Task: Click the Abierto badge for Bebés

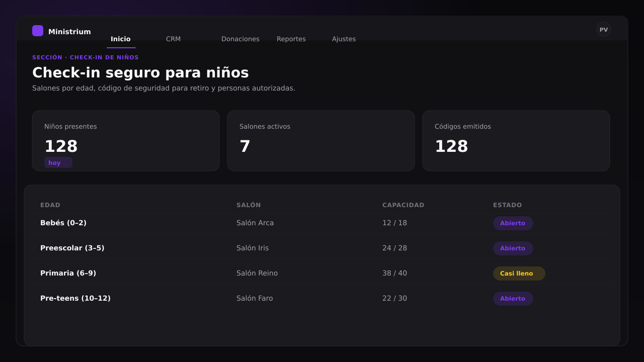Action: pyautogui.click(x=513, y=223)
